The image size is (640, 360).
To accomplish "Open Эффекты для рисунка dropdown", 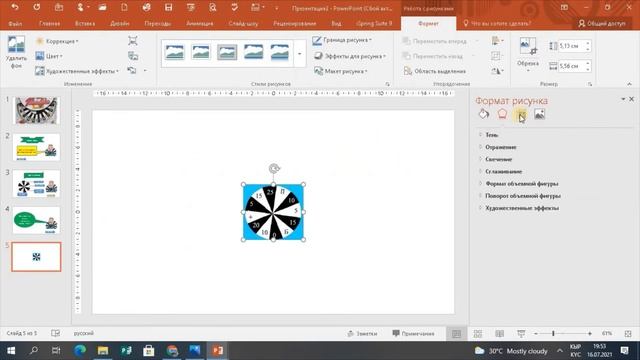I will pyautogui.click(x=350, y=56).
